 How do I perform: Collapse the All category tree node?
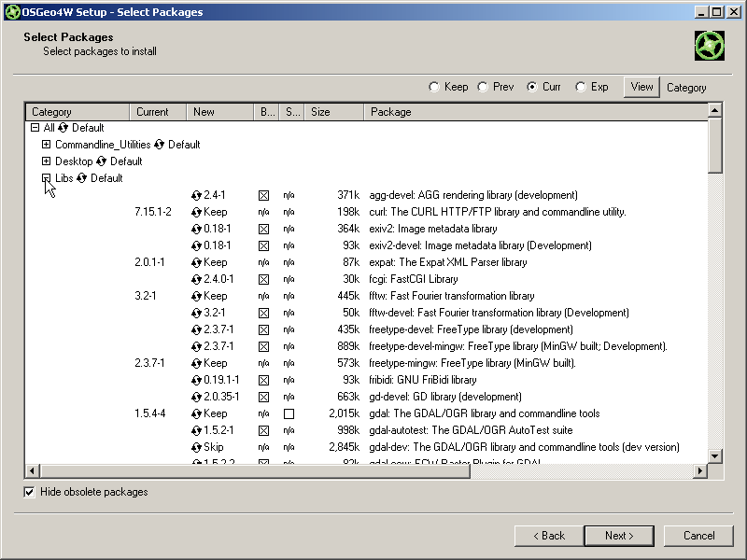click(35, 128)
